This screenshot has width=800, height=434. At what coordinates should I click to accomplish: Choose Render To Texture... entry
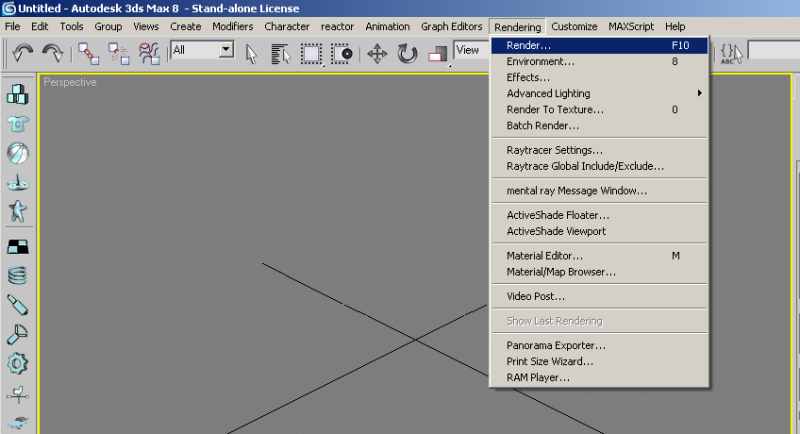coord(599,110)
